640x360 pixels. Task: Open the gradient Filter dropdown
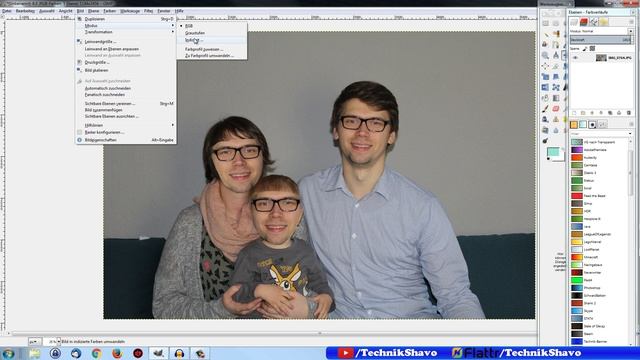click(601, 134)
